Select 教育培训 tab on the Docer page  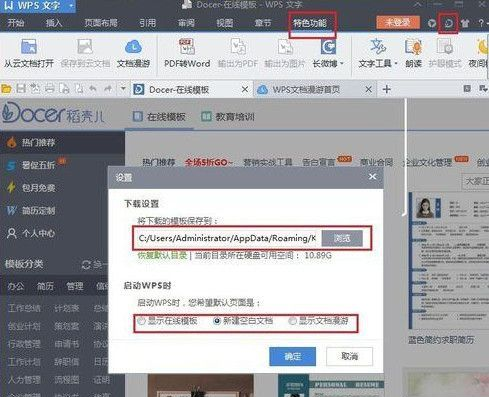(x=228, y=117)
